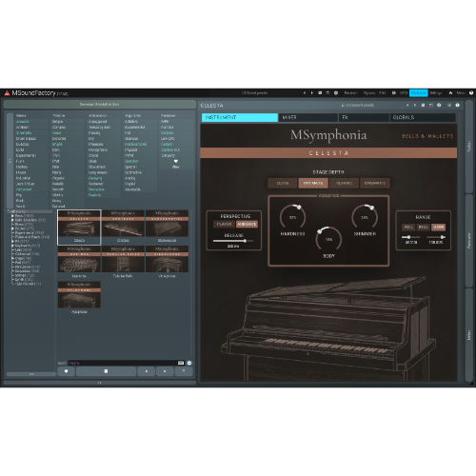
Task: Click the Random button in top bar
Action: (350, 93)
